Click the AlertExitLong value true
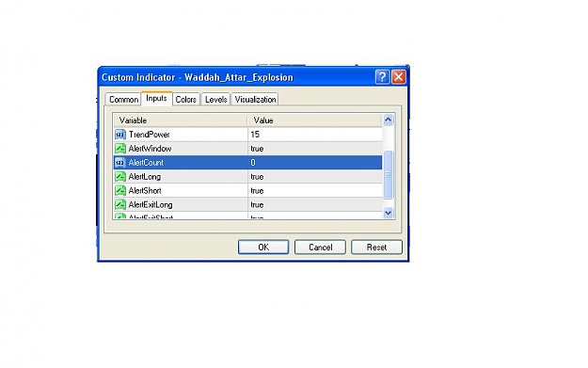This screenshot has height=368, width=588. 257,204
